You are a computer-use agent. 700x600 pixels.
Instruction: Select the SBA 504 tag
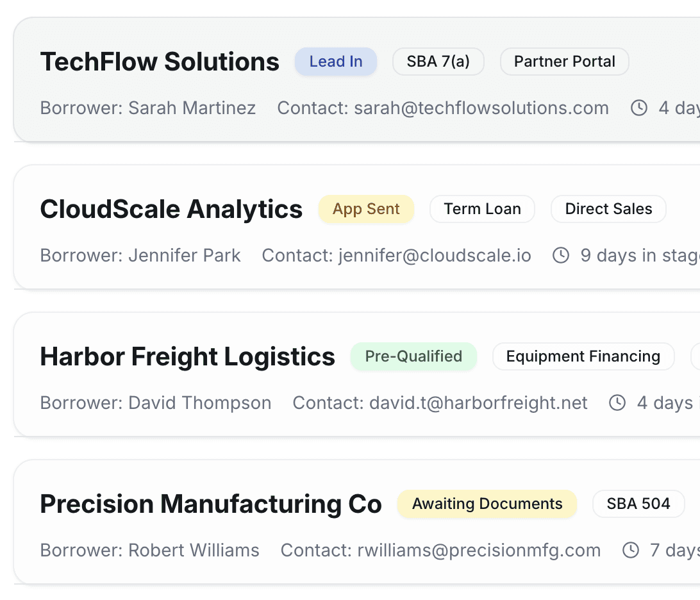point(638,504)
